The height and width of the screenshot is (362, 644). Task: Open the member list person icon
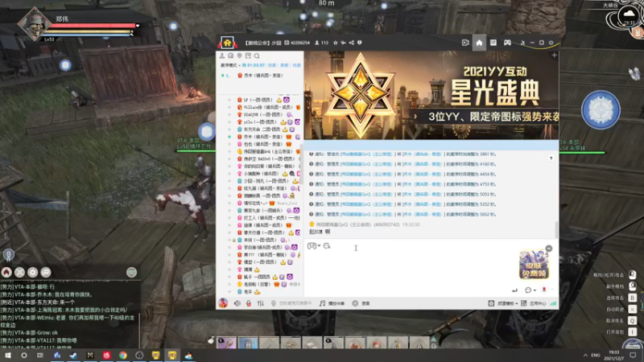point(222,56)
